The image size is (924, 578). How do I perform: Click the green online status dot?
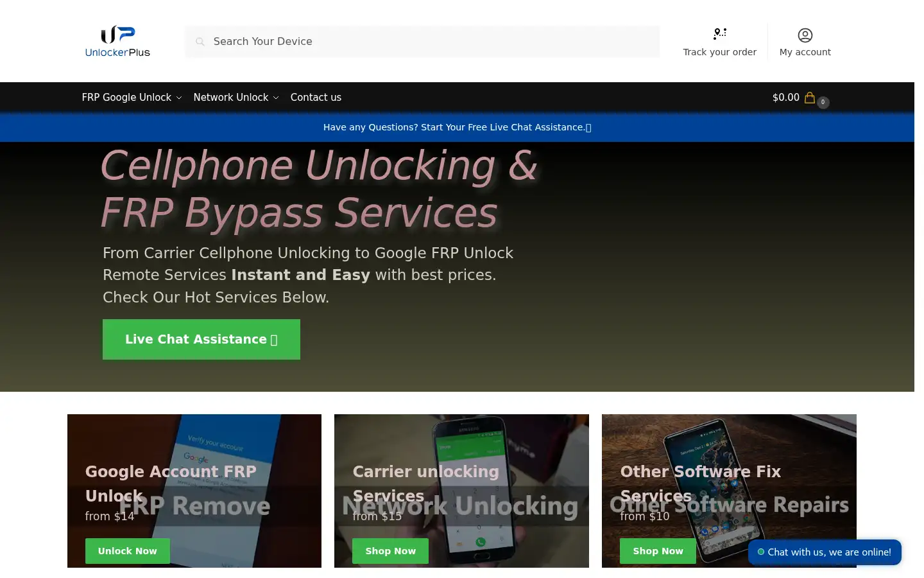point(761,552)
